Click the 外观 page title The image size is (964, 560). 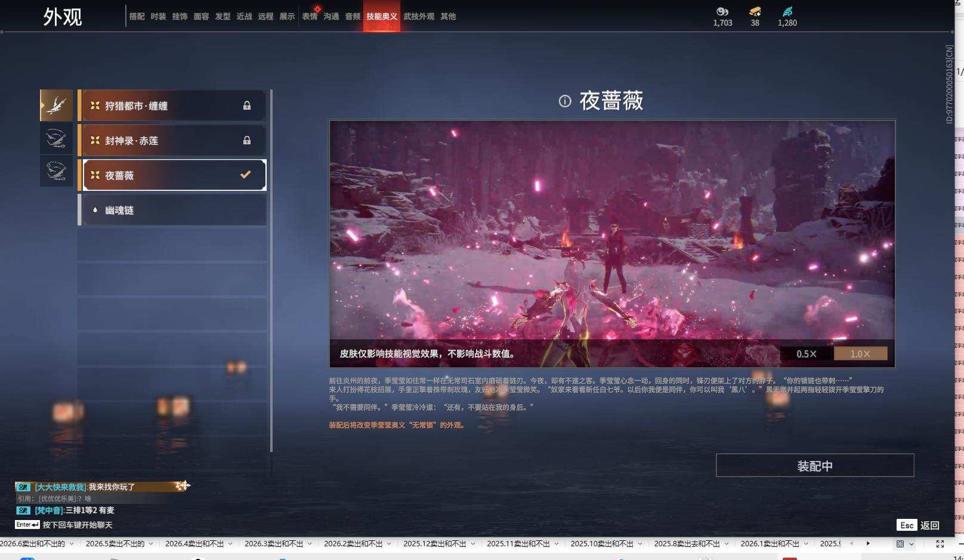[x=63, y=17]
